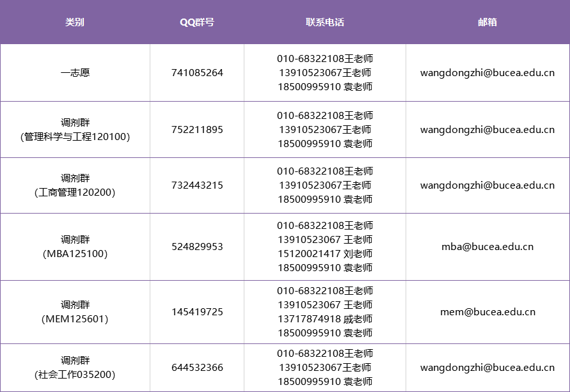Click the 一志愿 category cell

pyautogui.click(x=75, y=73)
